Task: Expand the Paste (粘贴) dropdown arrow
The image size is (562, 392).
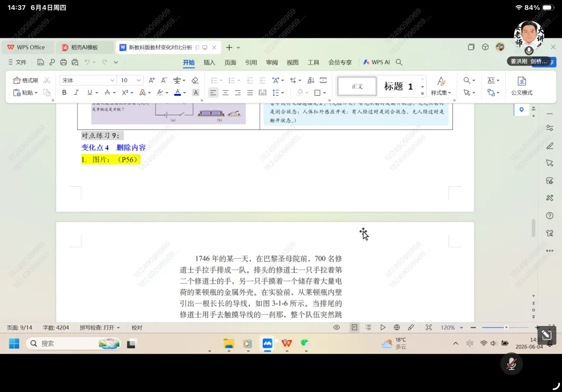Action: (x=36, y=93)
